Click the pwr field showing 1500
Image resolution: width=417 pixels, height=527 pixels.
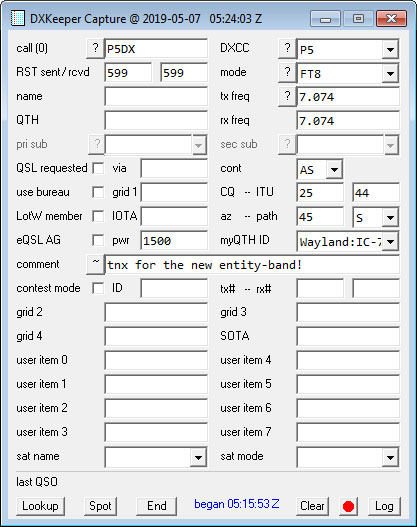174,240
